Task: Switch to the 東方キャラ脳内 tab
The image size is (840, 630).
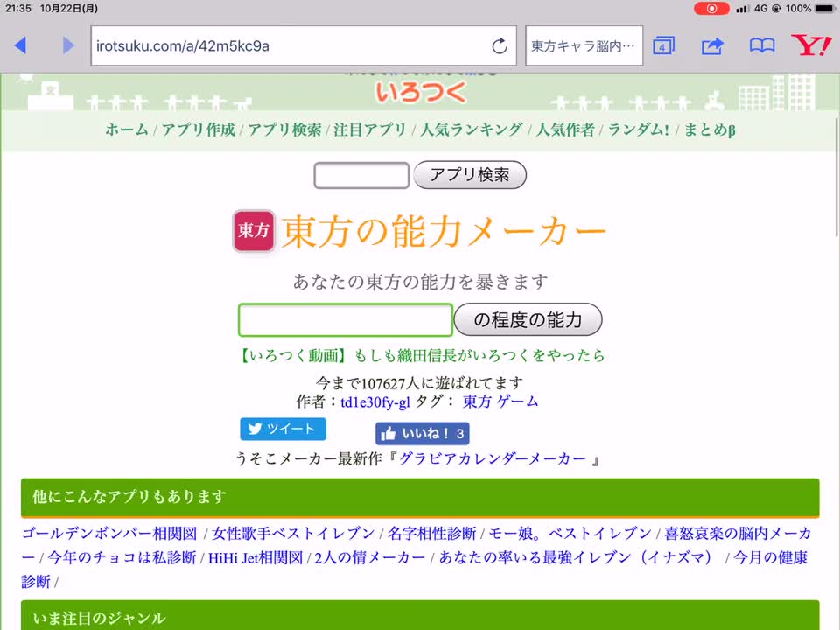Action: click(x=584, y=45)
